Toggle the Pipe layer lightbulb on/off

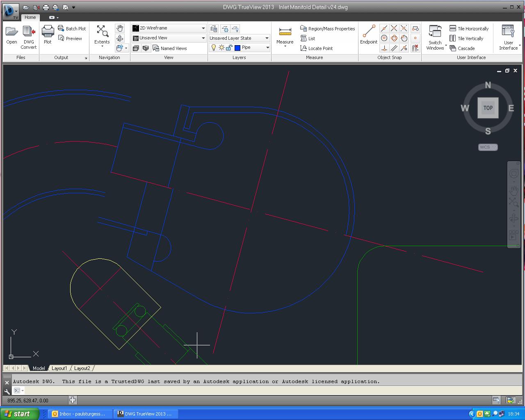(x=213, y=48)
